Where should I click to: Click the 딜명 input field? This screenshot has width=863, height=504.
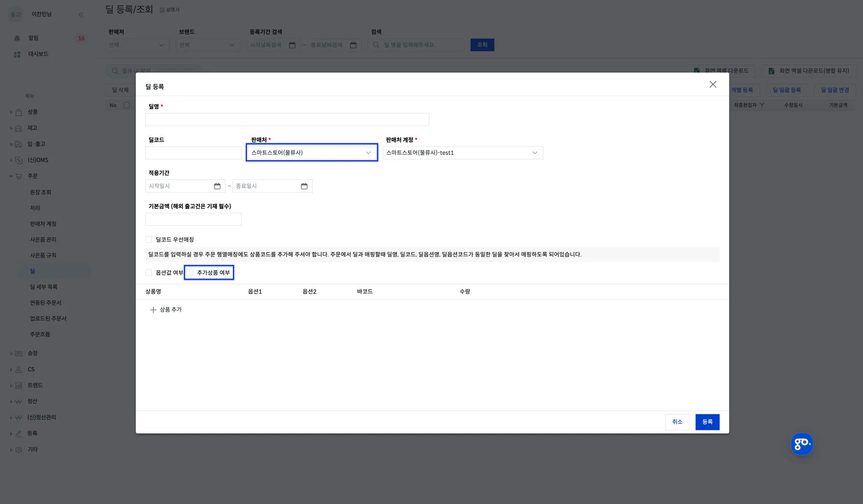(287, 120)
